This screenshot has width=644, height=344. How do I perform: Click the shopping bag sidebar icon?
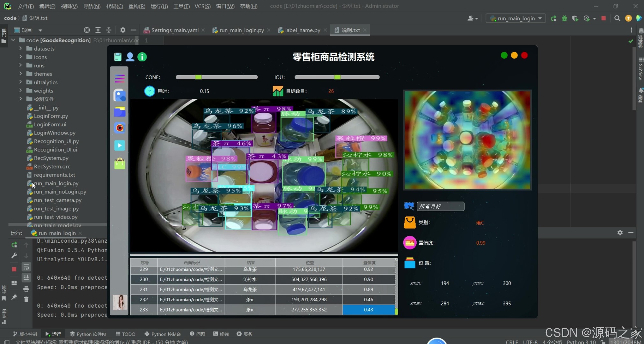pos(120,164)
